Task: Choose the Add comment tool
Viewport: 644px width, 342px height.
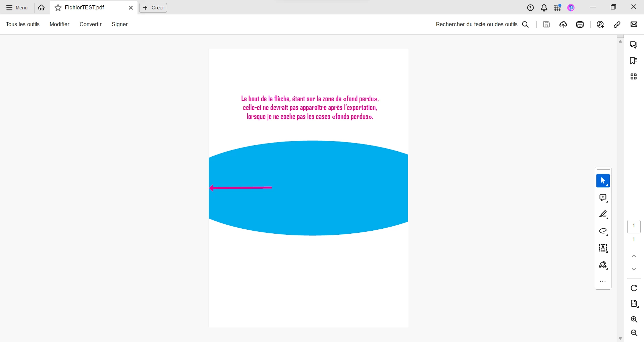Action: (603, 198)
